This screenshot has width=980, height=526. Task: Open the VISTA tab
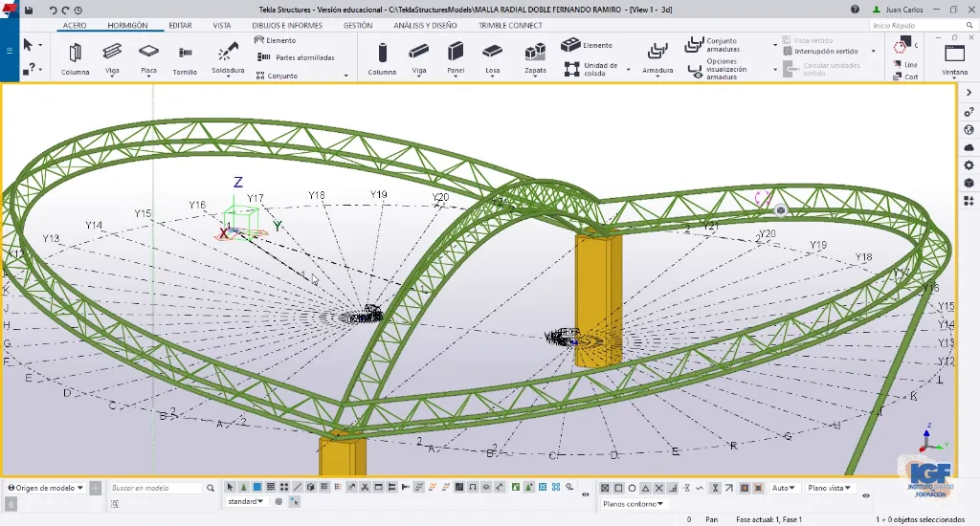(221, 26)
